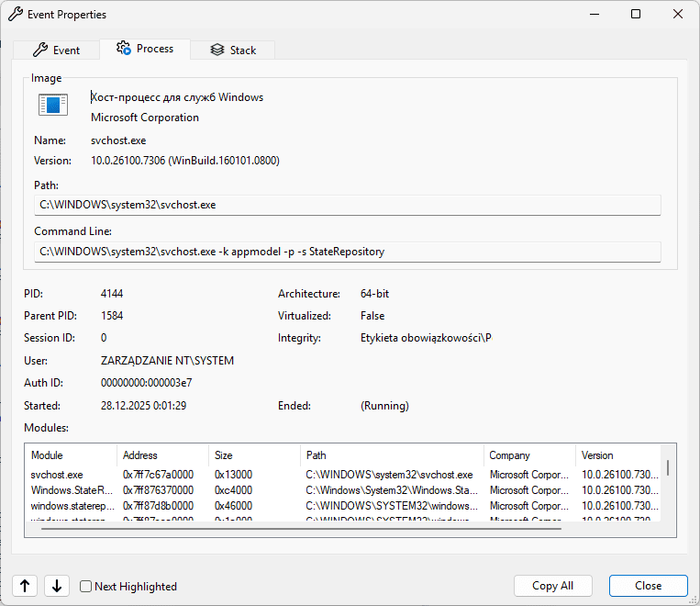700x606 pixels.
Task: Click the Microsoft Corporation company text
Action: pos(145,118)
